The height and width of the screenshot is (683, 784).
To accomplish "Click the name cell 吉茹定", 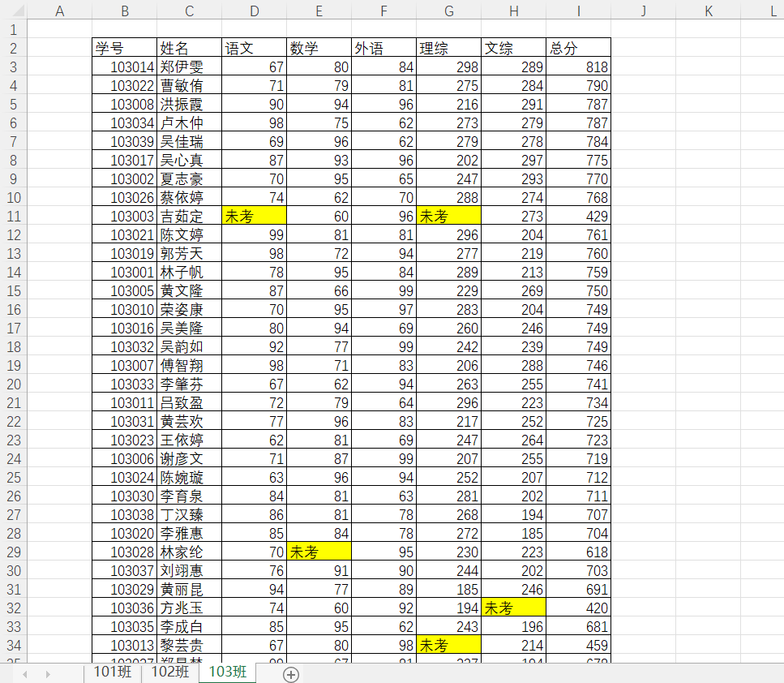I will click(x=190, y=216).
